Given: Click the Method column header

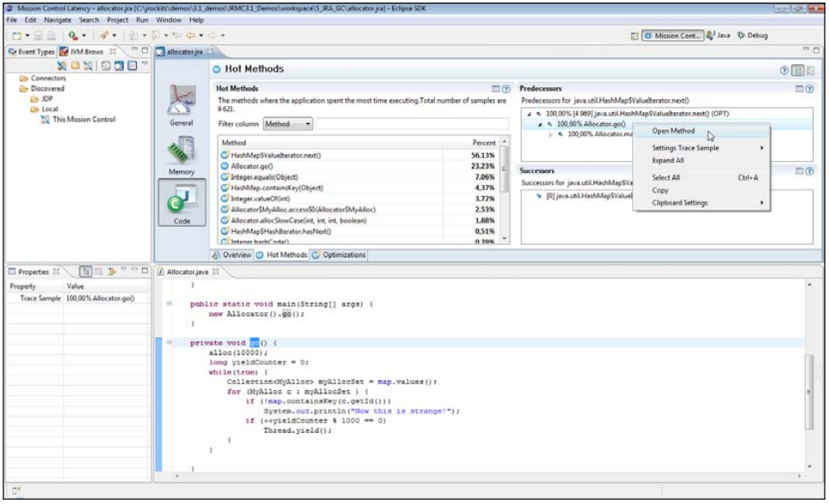Looking at the screenshot, I should 331,143.
